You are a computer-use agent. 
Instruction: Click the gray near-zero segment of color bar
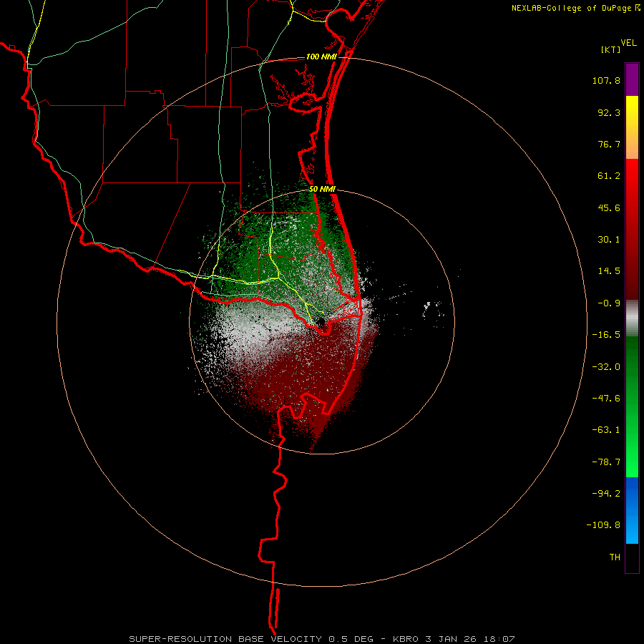[632, 318]
